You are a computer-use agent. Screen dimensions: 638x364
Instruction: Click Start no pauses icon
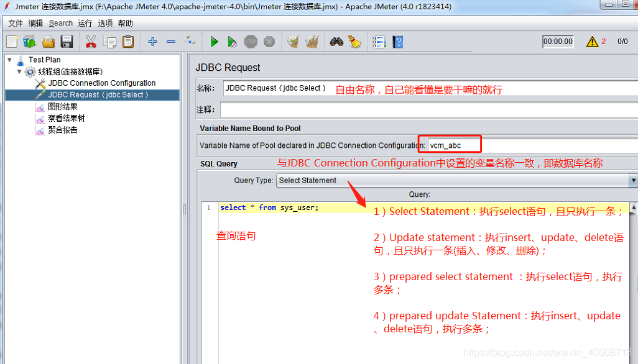coord(232,42)
